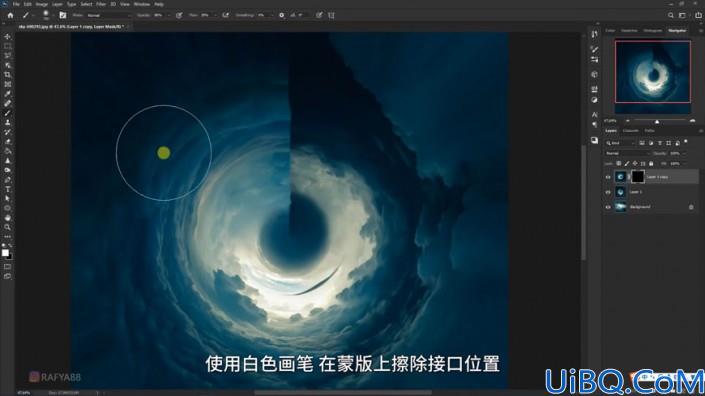Viewport: 705px width, 396px height.
Task: Open the Flow value dropdown
Action: click(214, 15)
